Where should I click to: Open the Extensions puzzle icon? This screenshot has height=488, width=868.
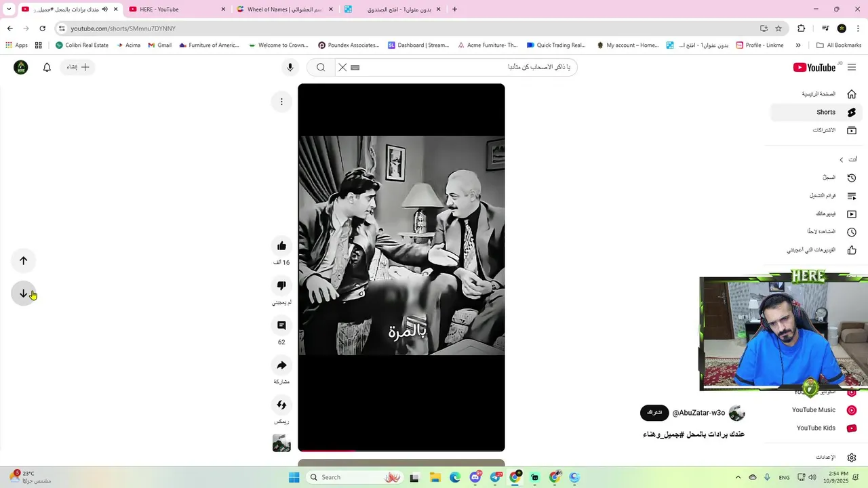click(802, 28)
